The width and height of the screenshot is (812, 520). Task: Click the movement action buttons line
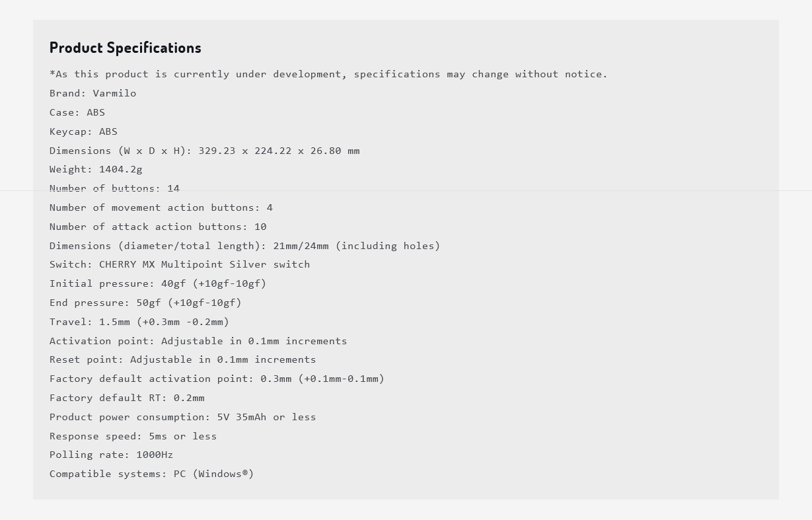[x=161, y=207]
